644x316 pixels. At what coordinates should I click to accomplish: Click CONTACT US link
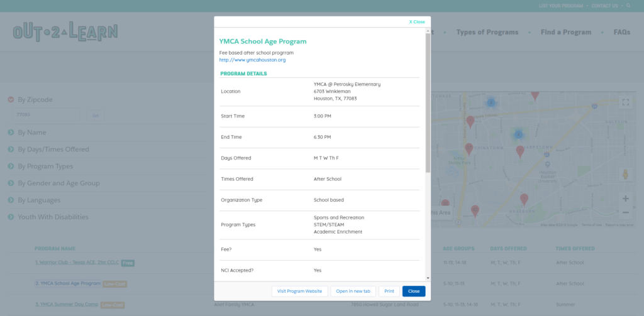coord(604,6)
